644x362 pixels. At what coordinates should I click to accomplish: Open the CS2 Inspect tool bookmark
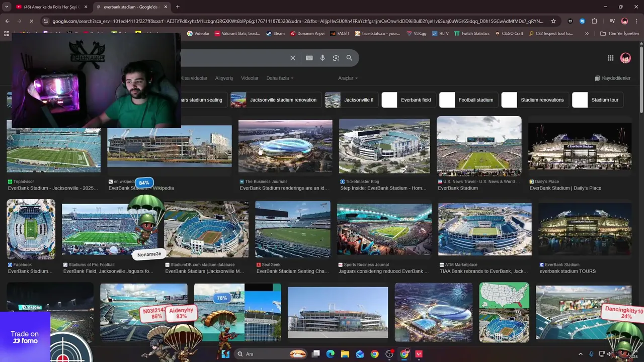coord(550,34)
